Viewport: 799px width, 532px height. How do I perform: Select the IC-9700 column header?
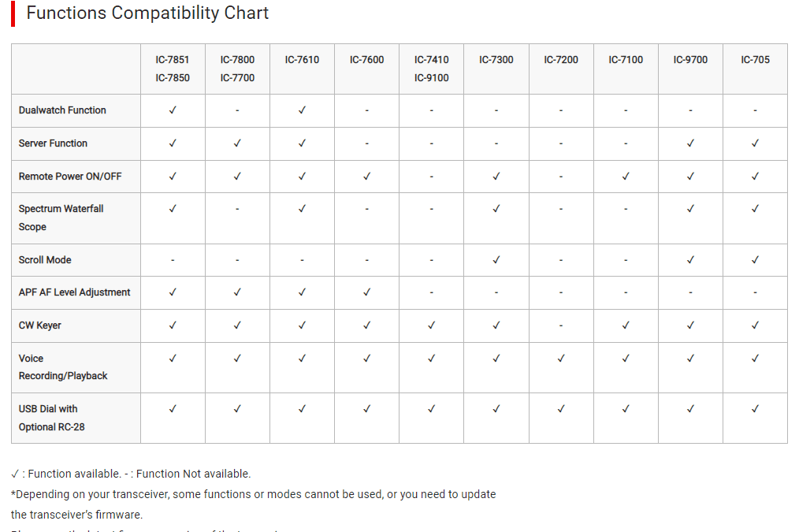pos(690,60)
